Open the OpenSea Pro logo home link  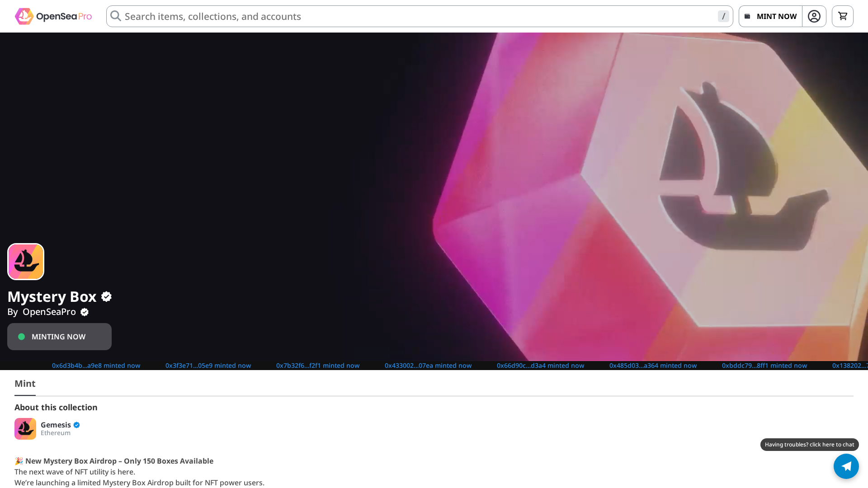pos(53,16)
